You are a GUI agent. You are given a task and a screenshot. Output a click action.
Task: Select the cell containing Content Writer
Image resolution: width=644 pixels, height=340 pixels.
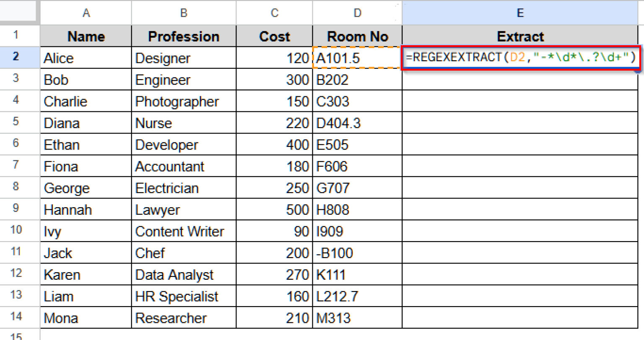coord(183,231)
